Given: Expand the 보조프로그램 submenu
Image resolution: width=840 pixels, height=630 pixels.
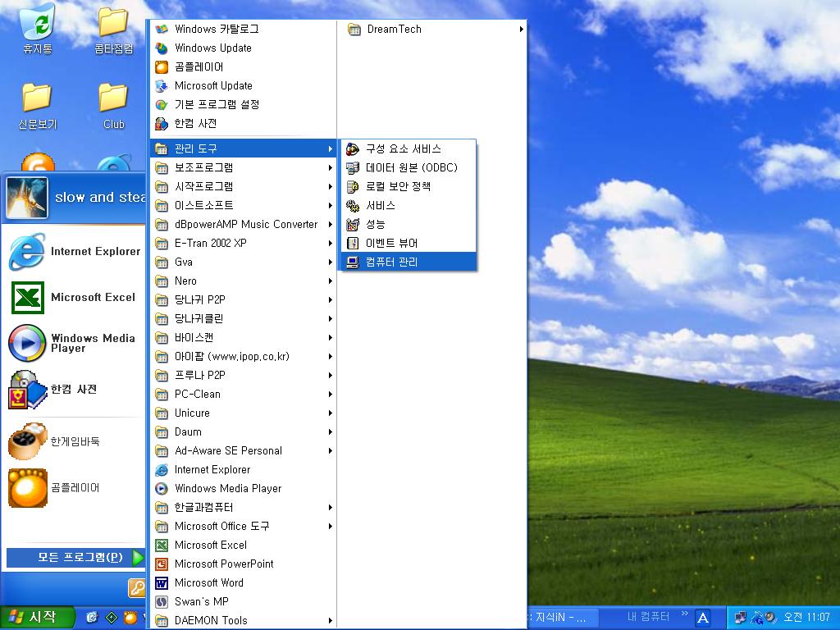Looking at the screenshot, I should pos(244,167).
